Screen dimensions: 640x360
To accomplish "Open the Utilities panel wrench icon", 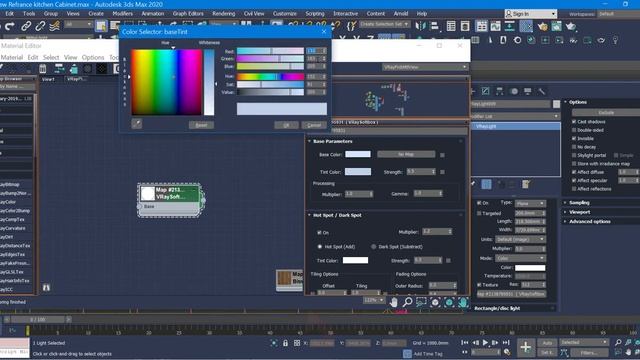I will click(542, 91).
